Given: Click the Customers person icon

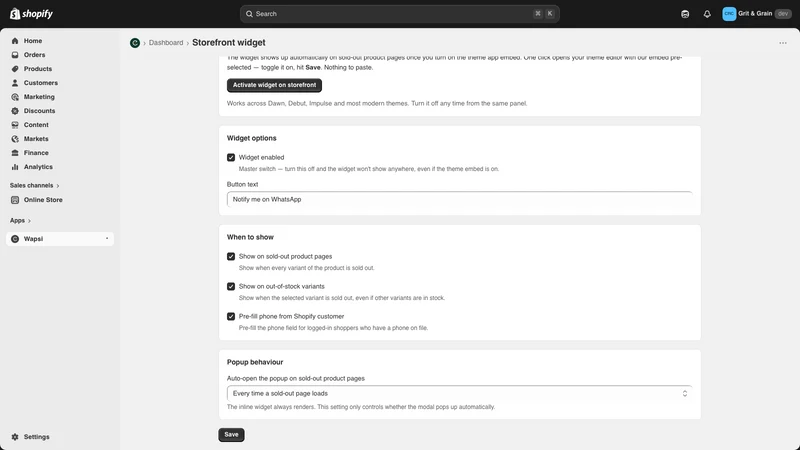Looking at the screenshot, I should (x=15, y=83).
